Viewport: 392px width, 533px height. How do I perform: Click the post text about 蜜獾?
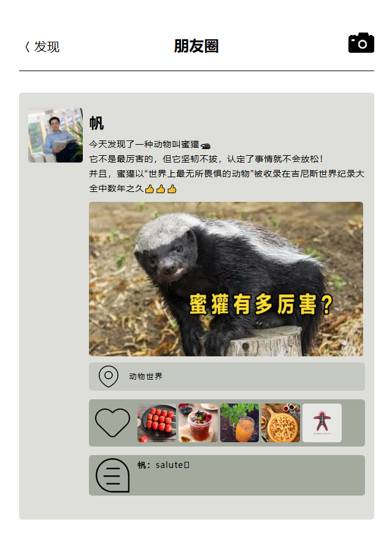coord(226,166)
